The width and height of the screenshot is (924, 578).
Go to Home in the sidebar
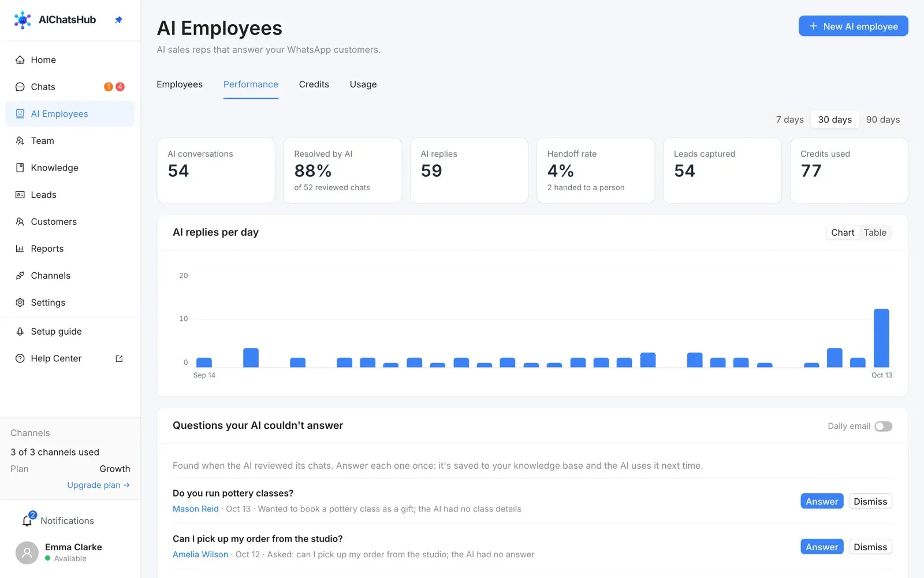[70, 60]
